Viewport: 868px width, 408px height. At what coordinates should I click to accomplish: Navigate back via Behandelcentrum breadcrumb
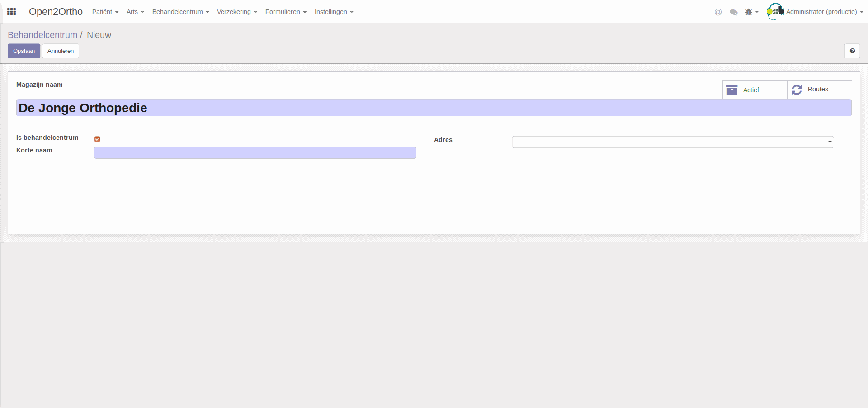coord(42,35)
